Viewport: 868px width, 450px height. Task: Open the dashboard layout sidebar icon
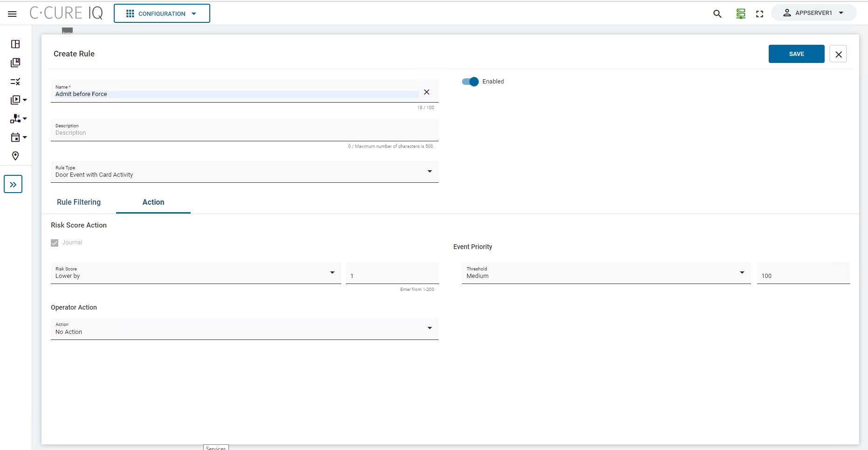click(15, 44)
